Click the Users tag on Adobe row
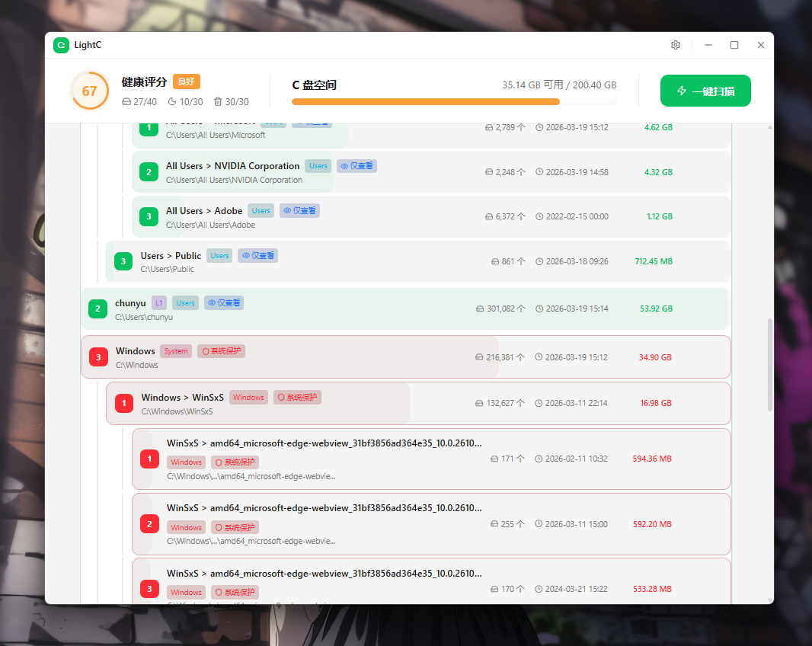 click(x=261, y=210)
